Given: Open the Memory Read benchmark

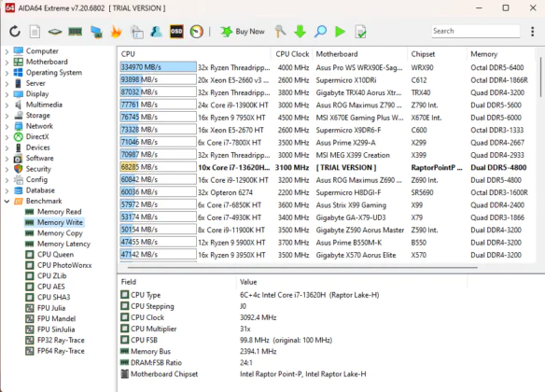Looking at the screenshot, I should click(59, 212).
